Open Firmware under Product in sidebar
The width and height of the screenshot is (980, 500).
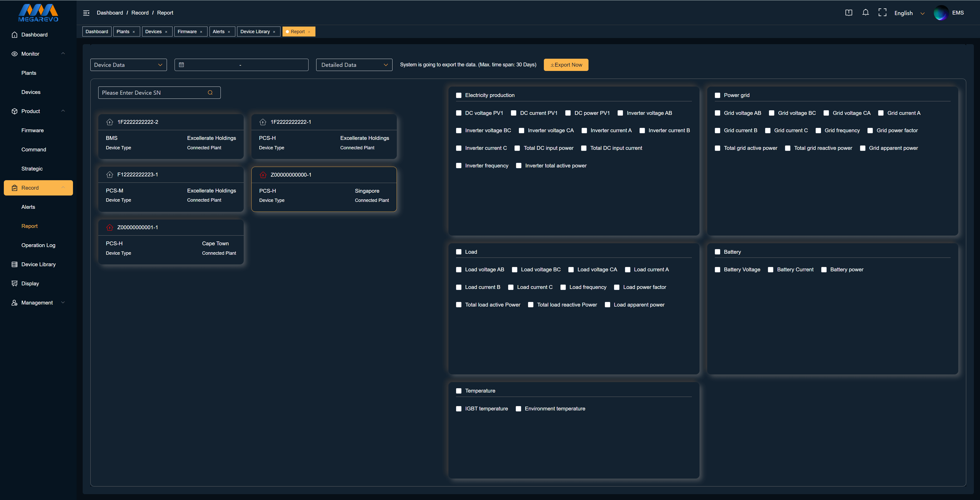33,130
